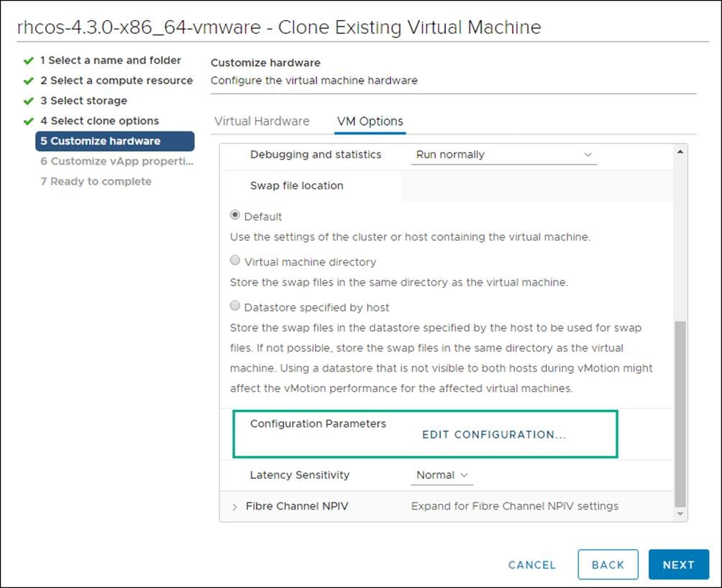Click green checkmark beside Select storage
Screen dimensions: 722x588
tap(29, 101)
